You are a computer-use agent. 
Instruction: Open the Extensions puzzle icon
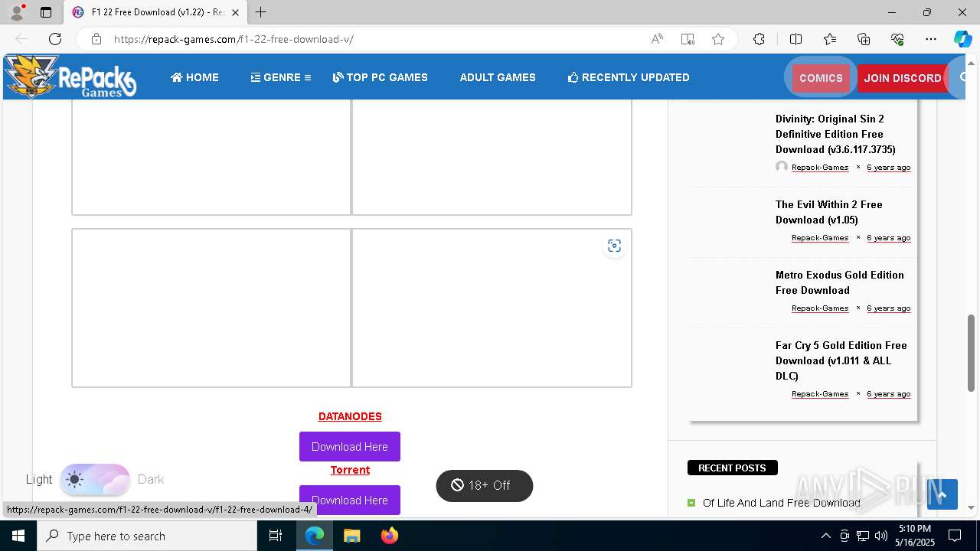tap(759, 39)
